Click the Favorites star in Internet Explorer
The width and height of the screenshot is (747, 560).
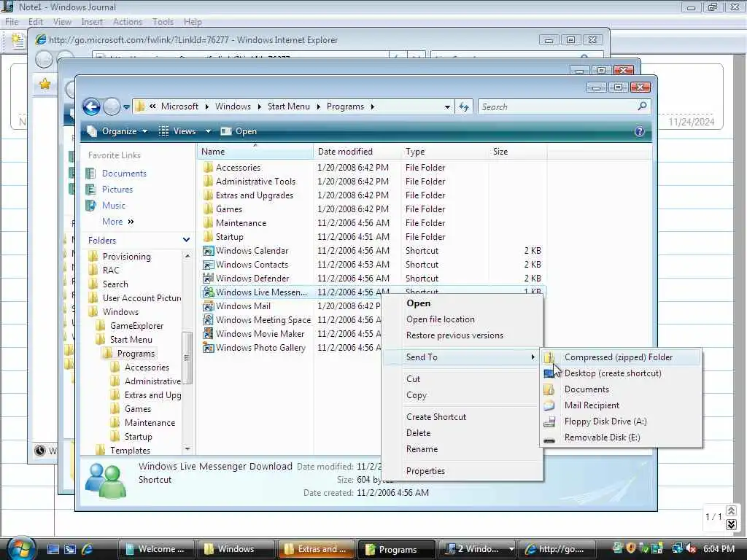[x=44, y=85]
